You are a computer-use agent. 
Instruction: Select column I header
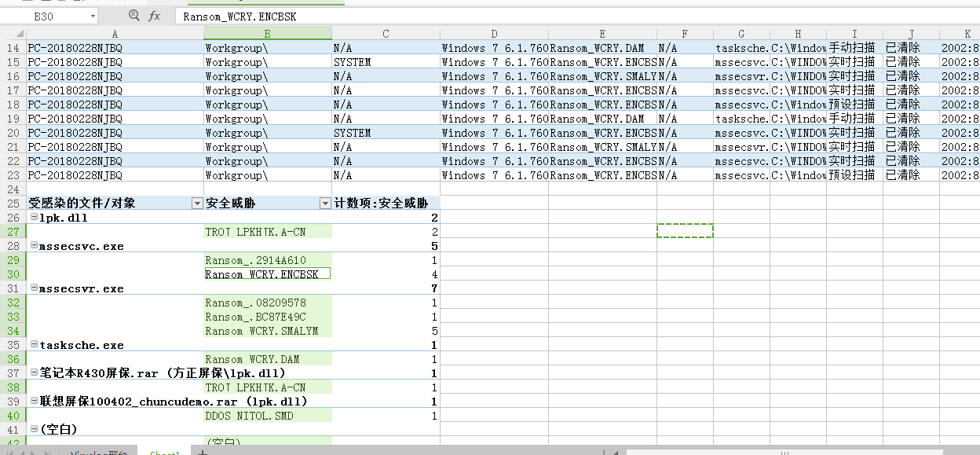854,33
